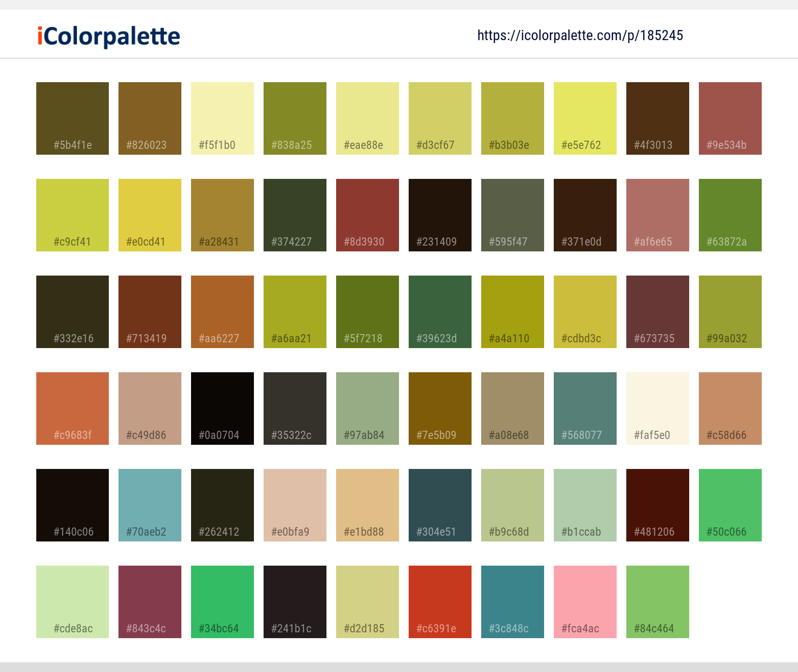Open the icolorpalette.com/p/185245 URL
The height and width of the screenshot is (672, 798).
580,35
